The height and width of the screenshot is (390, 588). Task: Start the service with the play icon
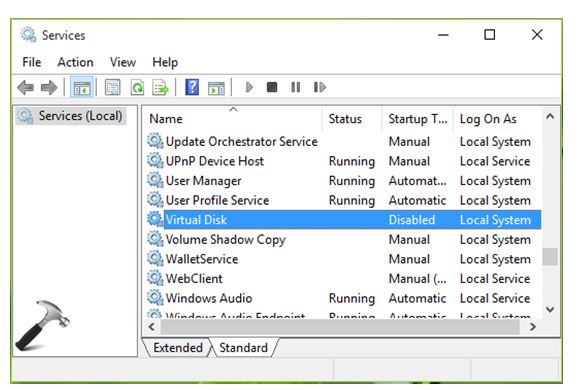pos(249,87)
